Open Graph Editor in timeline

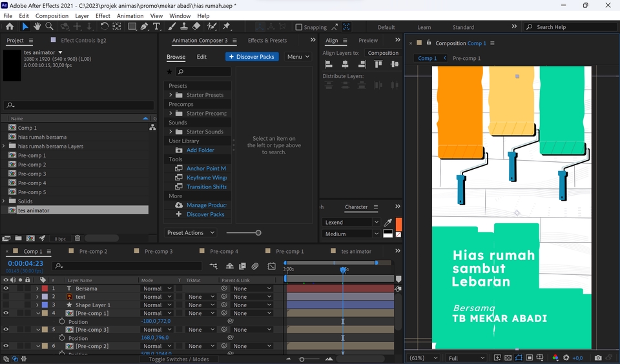tap(272, 266)
